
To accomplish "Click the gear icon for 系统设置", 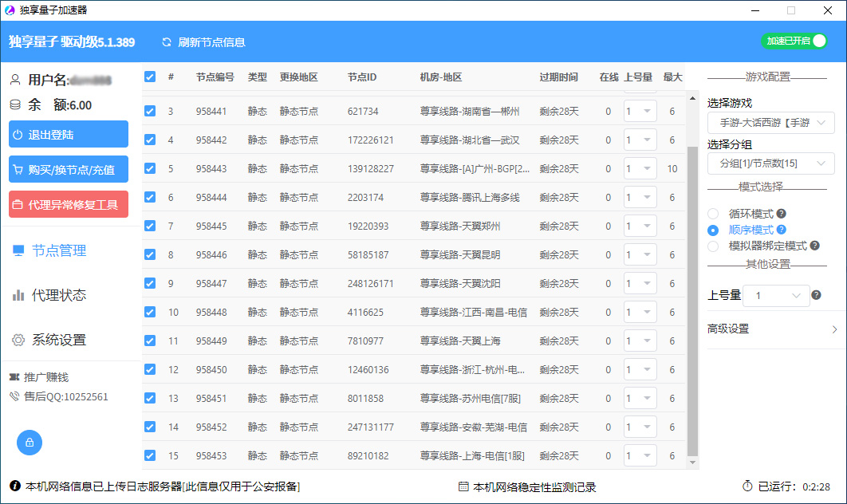I will click(18, 340).
